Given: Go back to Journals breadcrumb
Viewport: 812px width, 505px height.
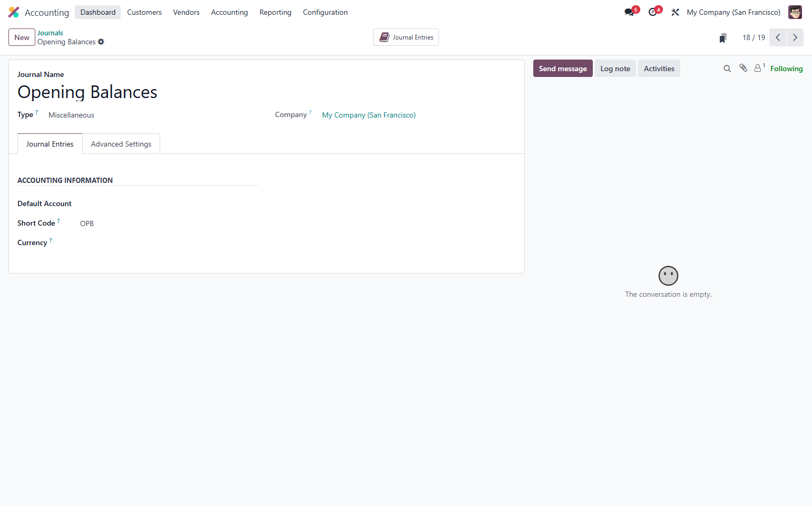Looking at the screenshot, I should (x=50, y=33).
